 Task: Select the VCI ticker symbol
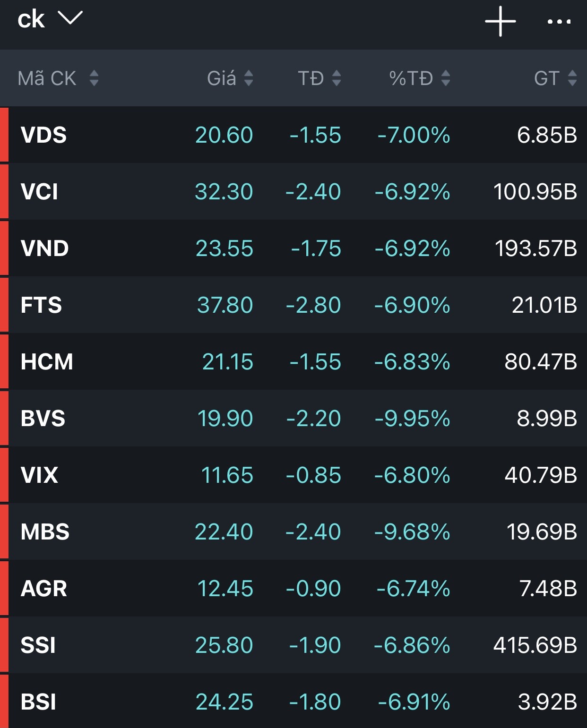[x=39, y=192]
